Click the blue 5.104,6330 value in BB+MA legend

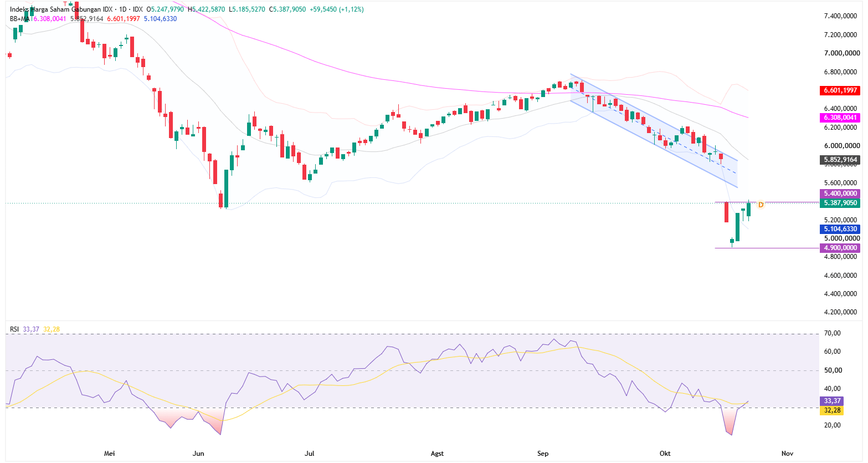click(161, 19)
